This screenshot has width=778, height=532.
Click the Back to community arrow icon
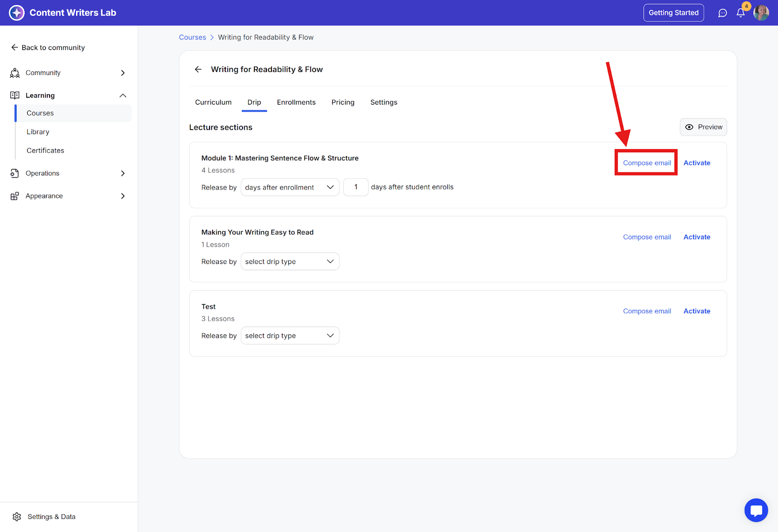(x=15, y=48)
